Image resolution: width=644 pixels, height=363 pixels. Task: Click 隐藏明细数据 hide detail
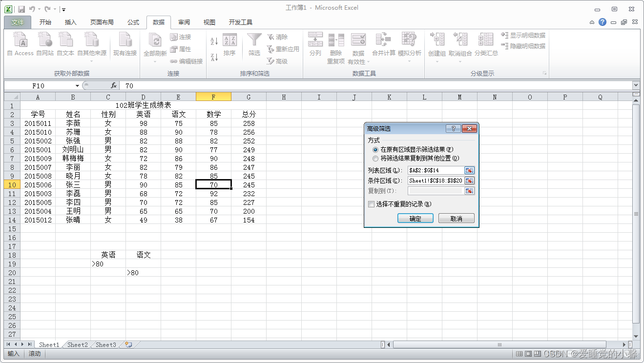point(523,46)
